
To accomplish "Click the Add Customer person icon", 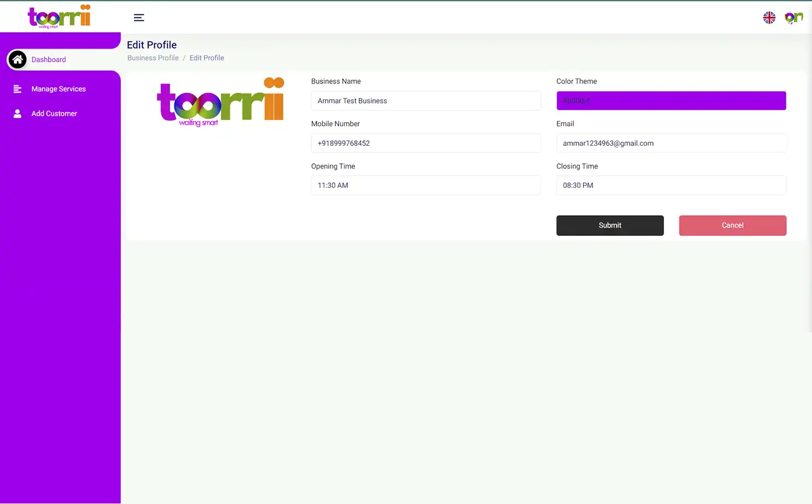I will 17,113.
